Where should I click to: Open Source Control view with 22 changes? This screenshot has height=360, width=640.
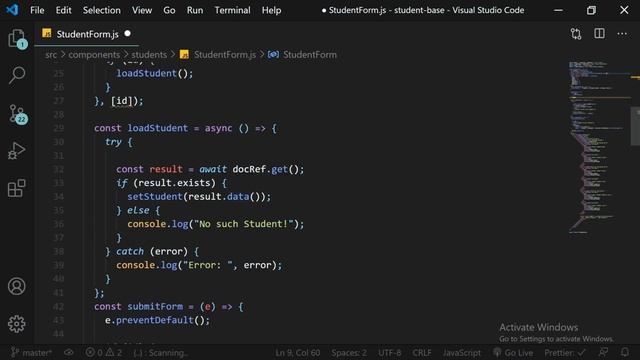(x=18, y=114)
